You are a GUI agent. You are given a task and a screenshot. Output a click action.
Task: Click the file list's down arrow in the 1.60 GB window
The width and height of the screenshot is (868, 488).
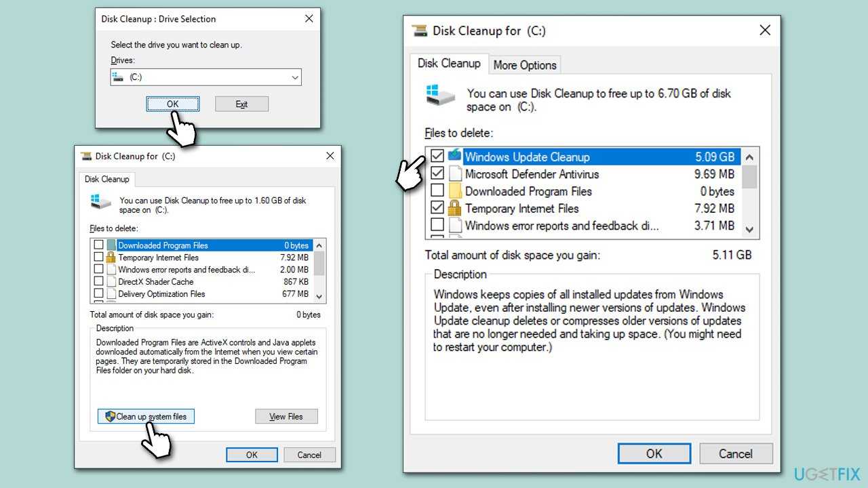(319, 296)
